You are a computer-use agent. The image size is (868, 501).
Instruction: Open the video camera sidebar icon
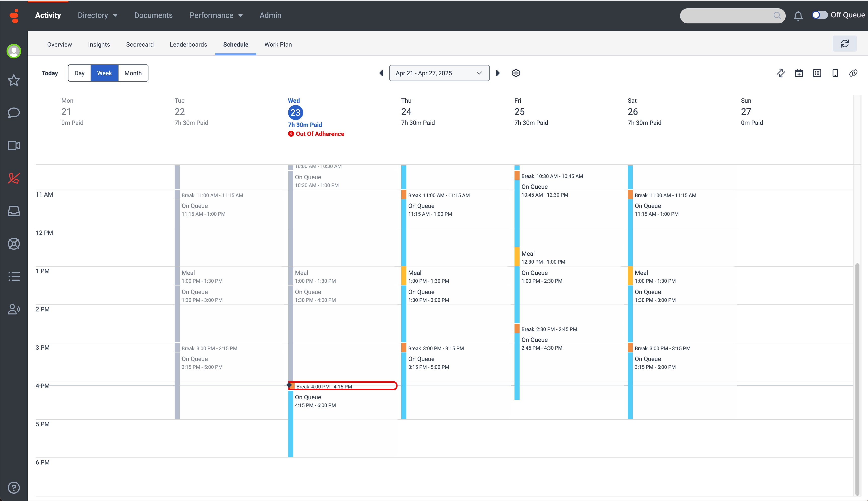pos(14,146)
